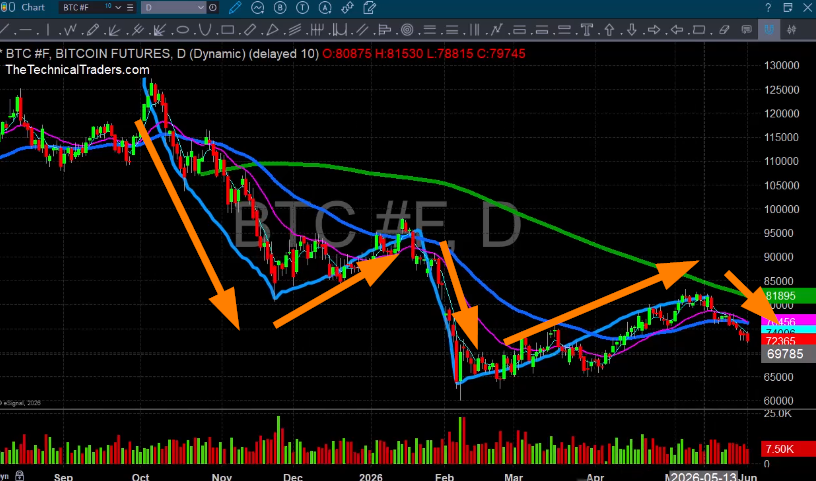The width and height of the screenshot is (816, 481).
Task: Click the red 7.50K volume tag
Action: [788, 449]
